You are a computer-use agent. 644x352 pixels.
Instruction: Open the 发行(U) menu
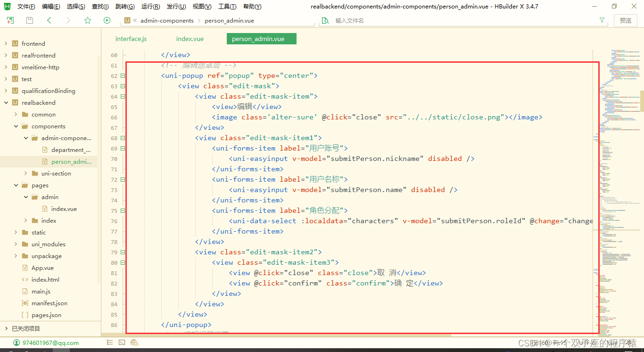(x=176, y=7)
